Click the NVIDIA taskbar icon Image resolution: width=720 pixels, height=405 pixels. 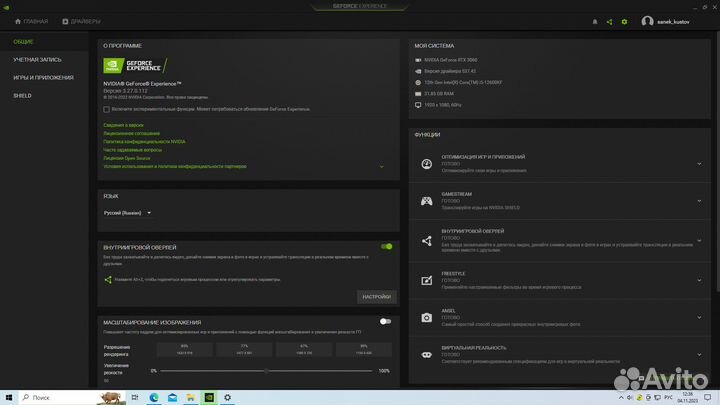(209, 397)
